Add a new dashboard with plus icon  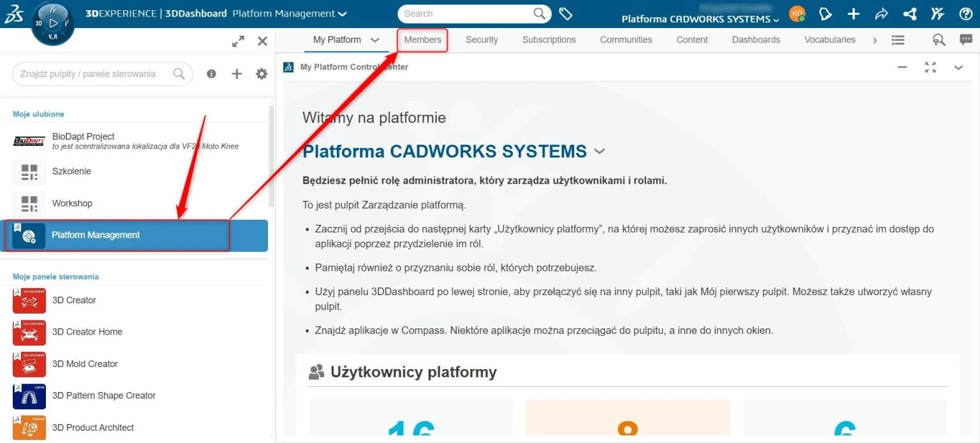[237, 74]
